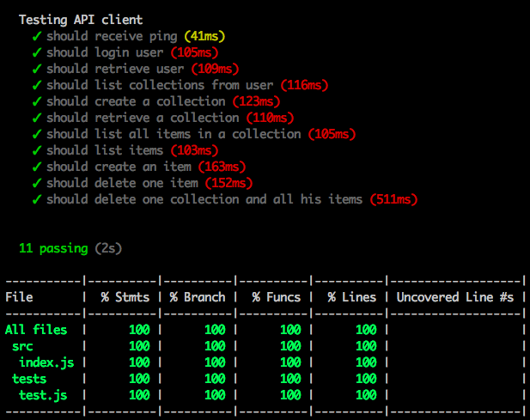
Task: Click the "(152ms)" duration
Action: pyautogui.click(x=228, y=183)
